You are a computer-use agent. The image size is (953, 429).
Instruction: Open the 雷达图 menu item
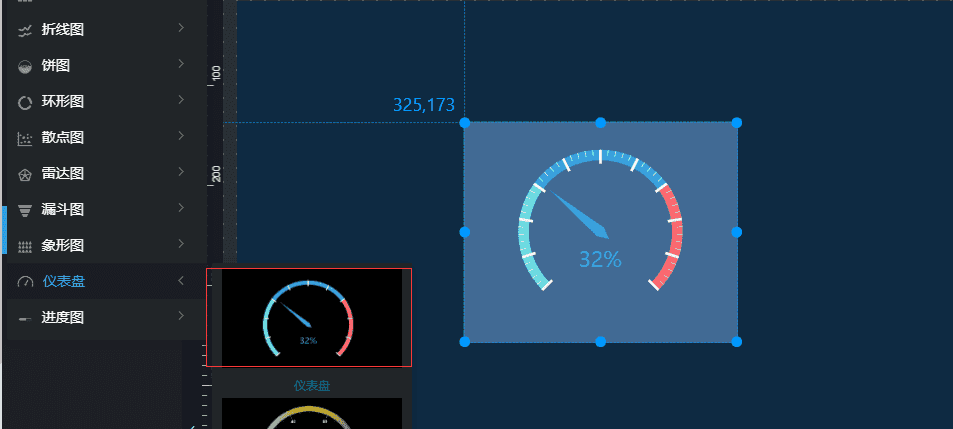pyautogui.click(x=105, y=173)
